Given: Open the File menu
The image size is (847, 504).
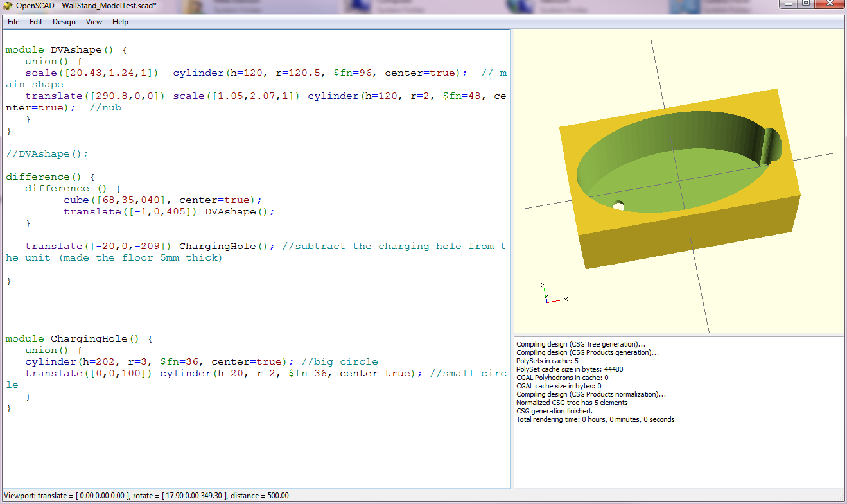Looking at the screenshot, I should [13, 22].
